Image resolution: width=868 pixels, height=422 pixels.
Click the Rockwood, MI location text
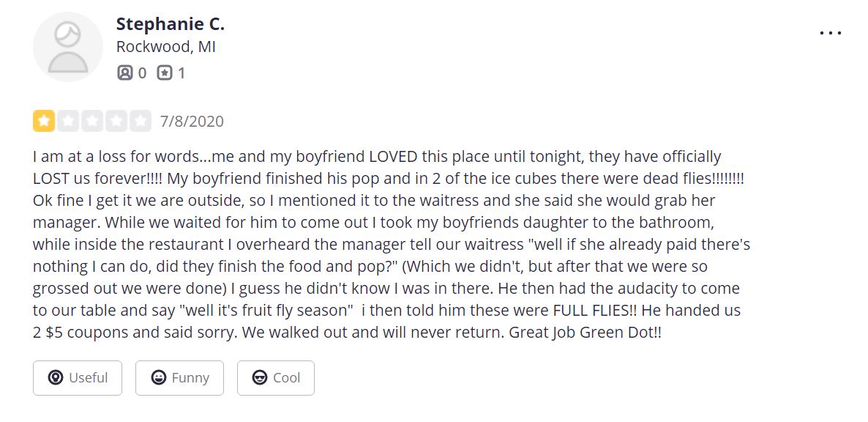pos(165,47)
